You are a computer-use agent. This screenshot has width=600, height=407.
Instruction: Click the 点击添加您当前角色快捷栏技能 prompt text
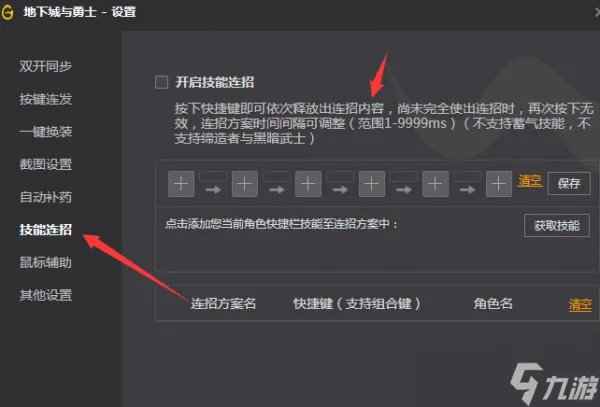tap(281, 224)
